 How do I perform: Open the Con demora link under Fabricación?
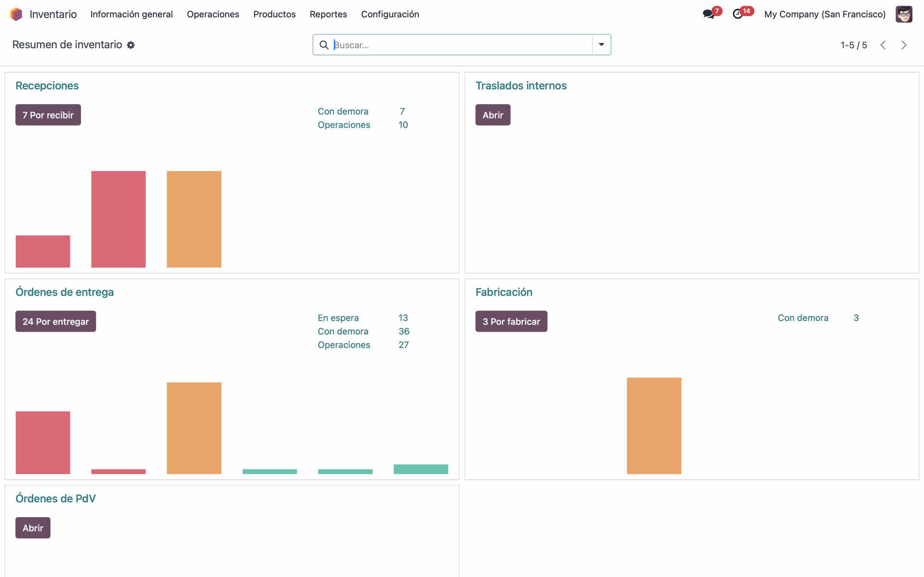pos(803,318)
